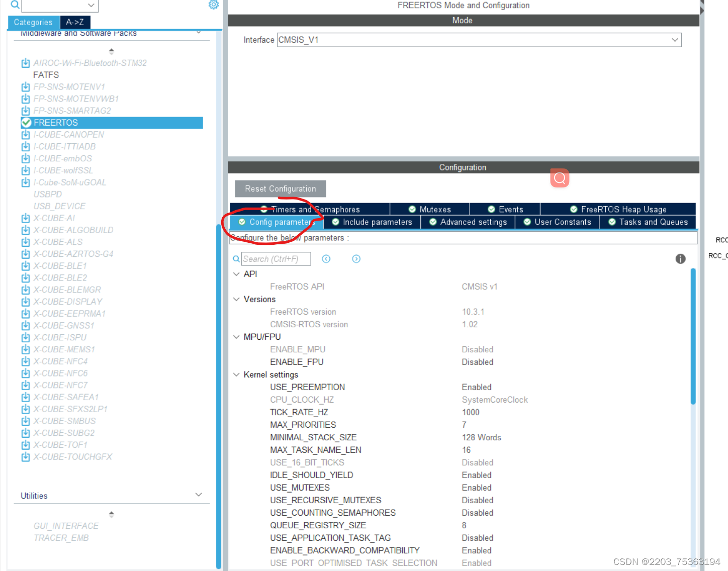Click search magnifier in parameter search
The height and width of the screenshot is (571, 728).
[x=236, y=259]
